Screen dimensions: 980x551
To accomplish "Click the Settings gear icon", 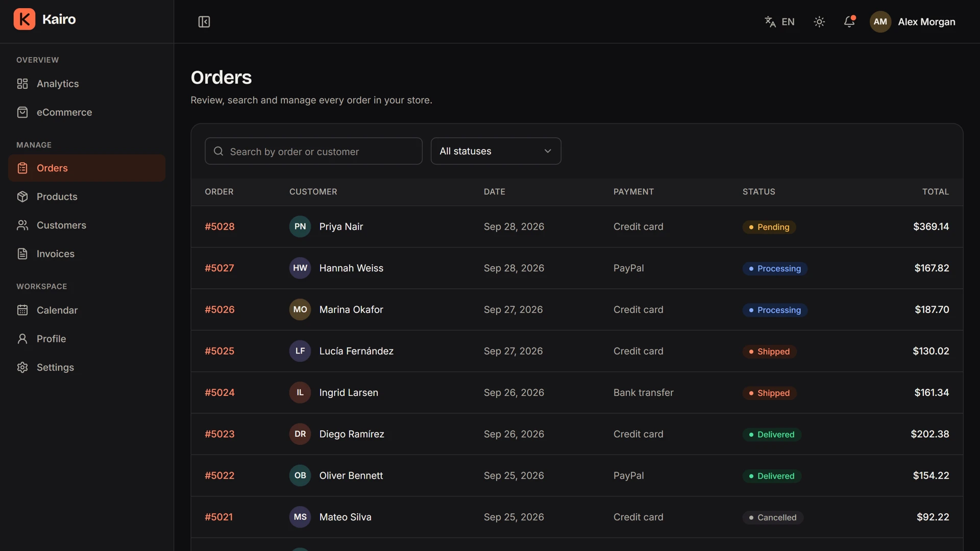I will click(x=22, y=367).
